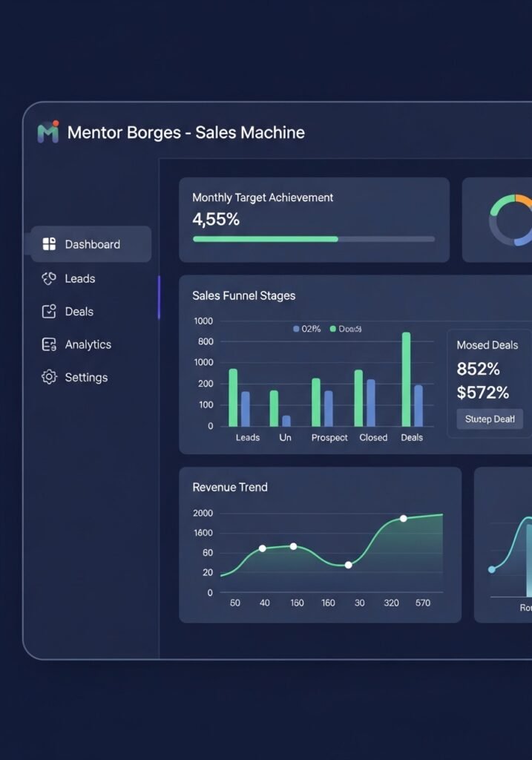Click the Deals checkbox icon
Viewport: 532px width, 760px height.
49,312
